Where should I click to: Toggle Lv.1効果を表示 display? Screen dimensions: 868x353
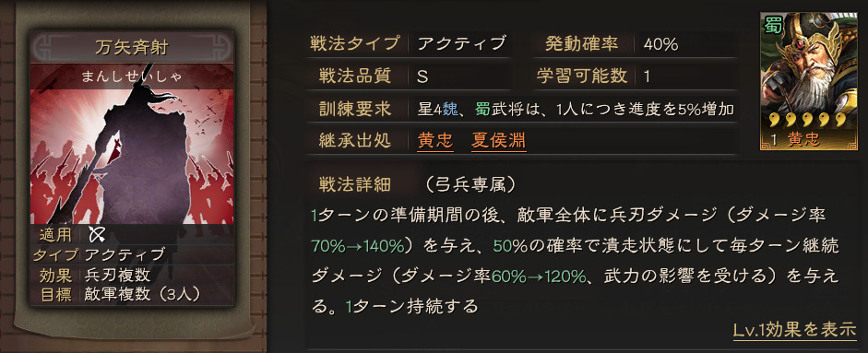click(x=794, y=330)
